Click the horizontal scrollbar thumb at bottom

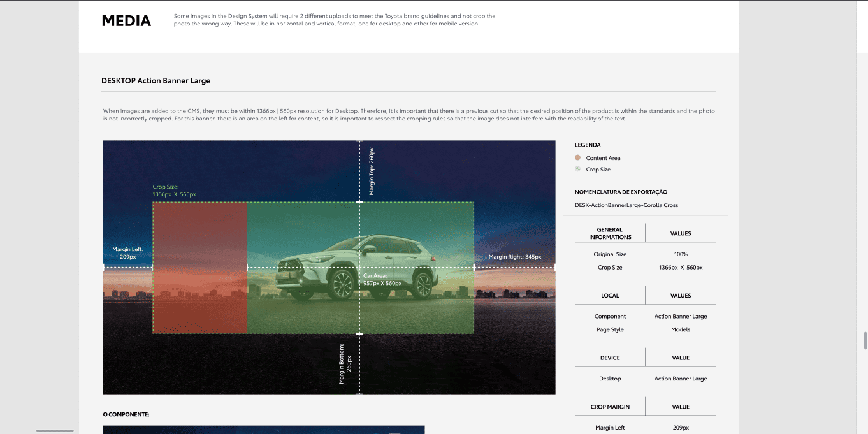[55, 431]
